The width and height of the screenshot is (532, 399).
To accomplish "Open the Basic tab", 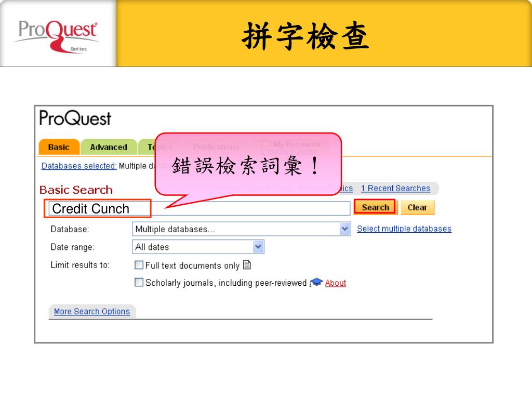I will (x=59, y=147).
